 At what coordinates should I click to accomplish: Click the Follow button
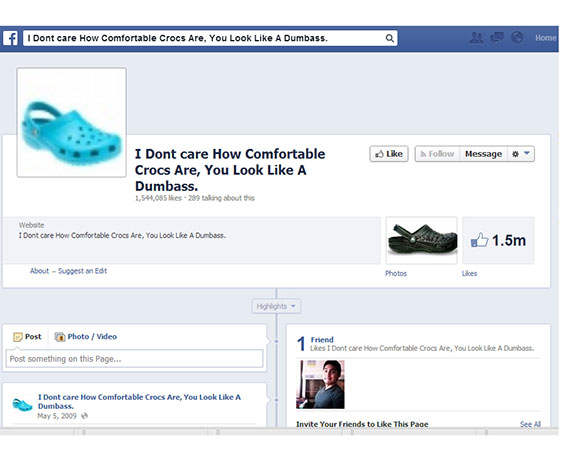437,154
